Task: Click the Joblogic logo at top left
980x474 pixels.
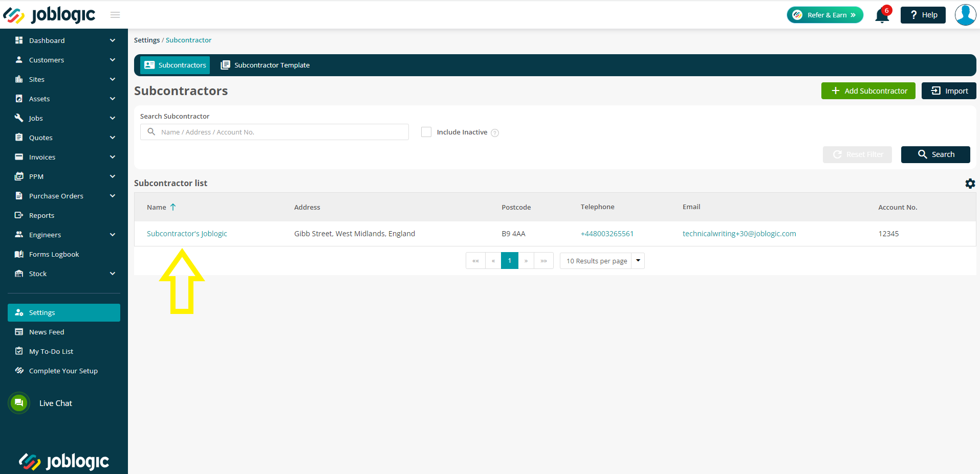Action: [49, 15]
